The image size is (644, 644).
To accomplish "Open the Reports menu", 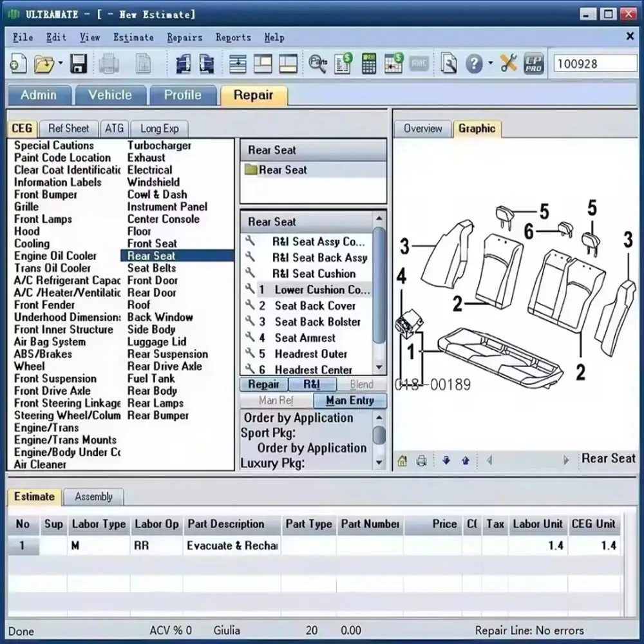I will (233, 37).
